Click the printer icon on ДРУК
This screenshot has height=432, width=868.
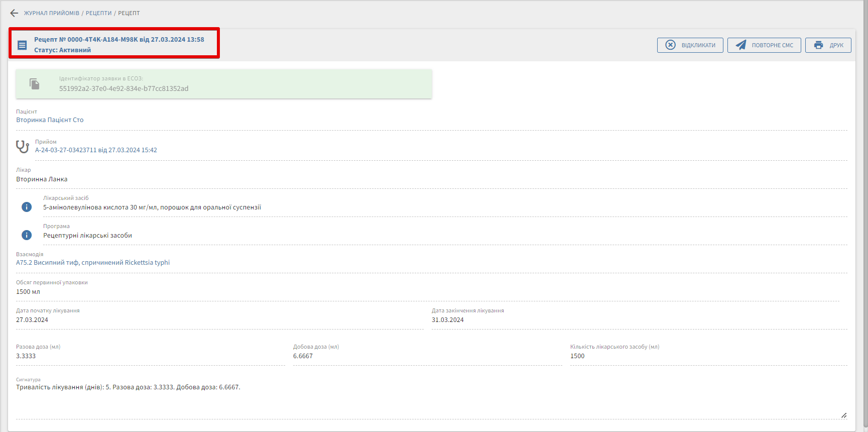pos(819,45)
